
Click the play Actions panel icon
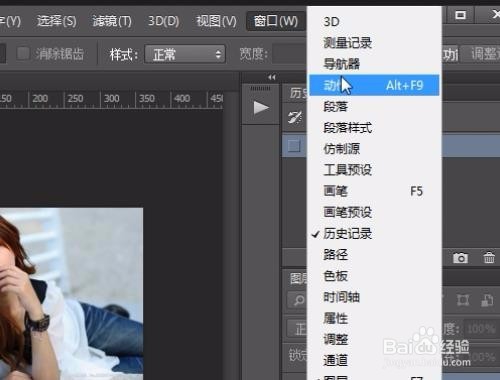click(261, 108)
